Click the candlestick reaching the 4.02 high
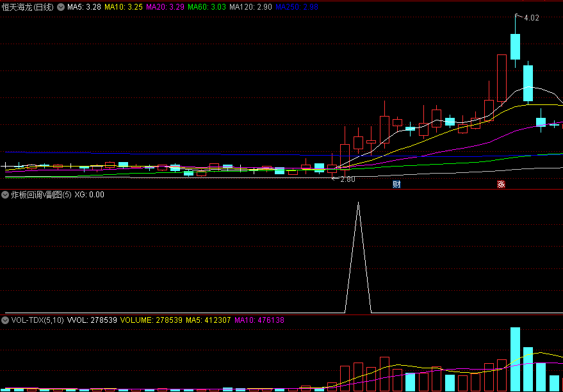563x392 pixels. pos(515,47)
